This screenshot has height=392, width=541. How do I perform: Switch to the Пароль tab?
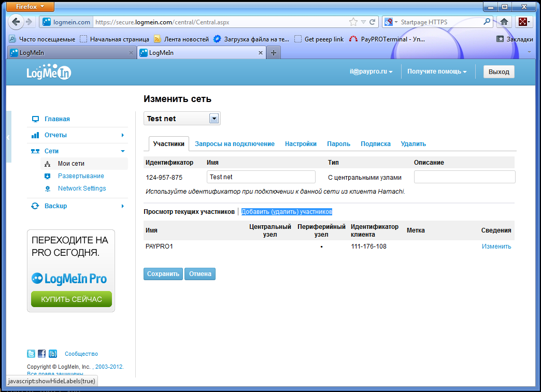pyautogui.click(x=338, y=144)
